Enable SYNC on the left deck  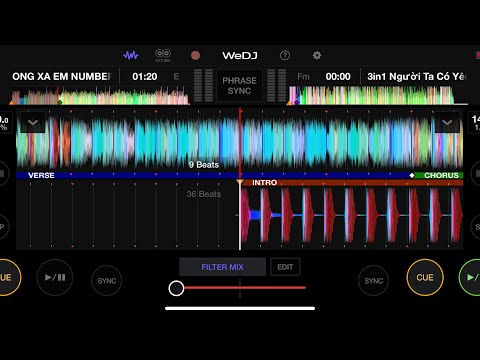tap(107, 281)
